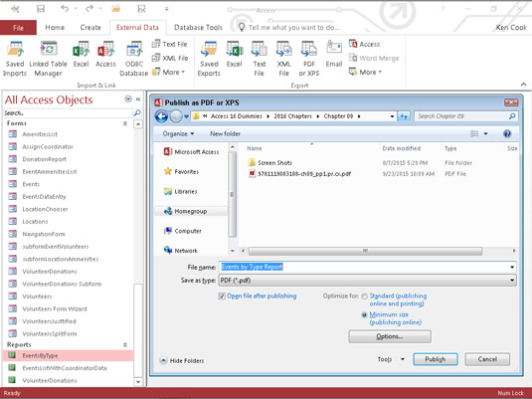Export to Excel in Export group

click(234, 55)
